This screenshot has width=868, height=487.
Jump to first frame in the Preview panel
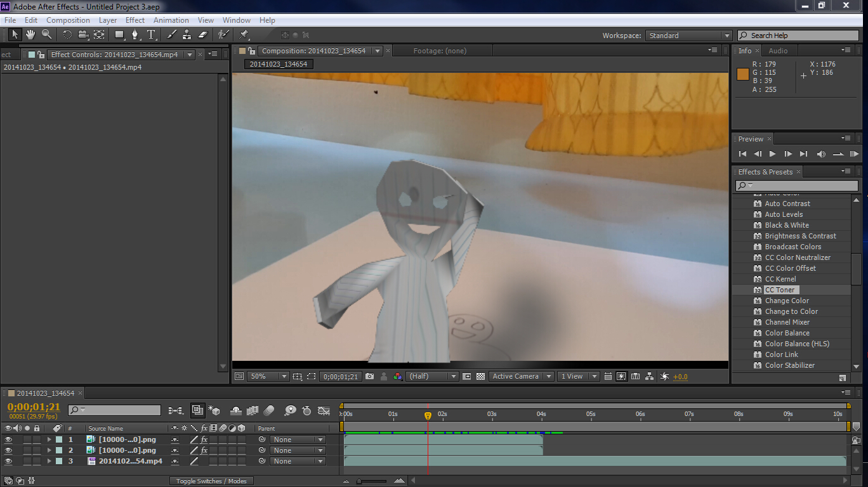coord(742,153)
